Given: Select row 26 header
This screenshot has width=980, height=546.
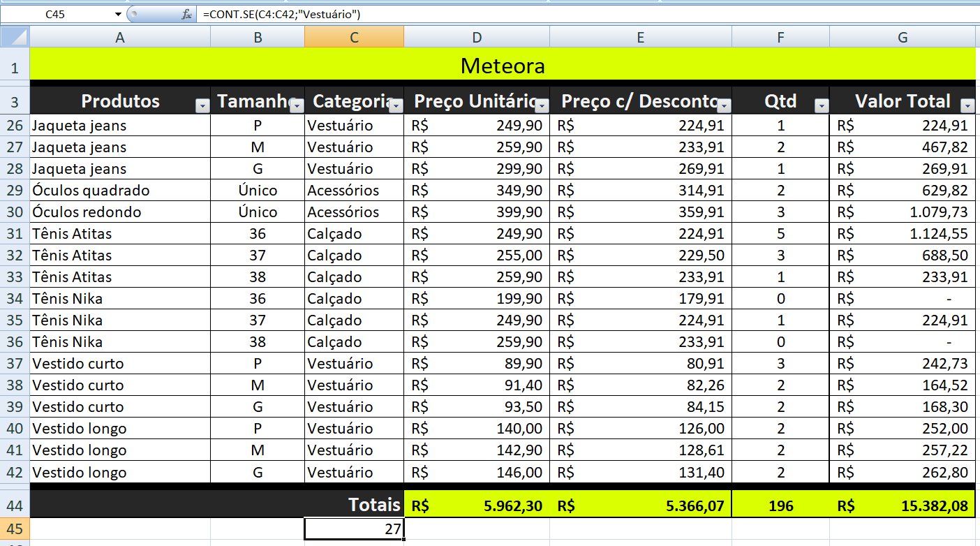Looking at the screenshot, I should click(x=15, y=126).
